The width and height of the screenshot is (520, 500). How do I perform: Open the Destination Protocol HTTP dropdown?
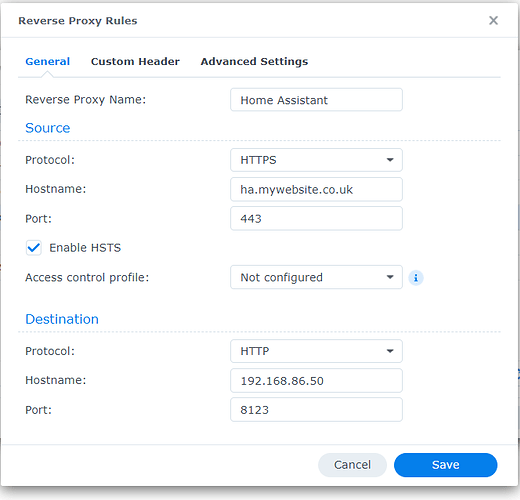tap(316, 351)
